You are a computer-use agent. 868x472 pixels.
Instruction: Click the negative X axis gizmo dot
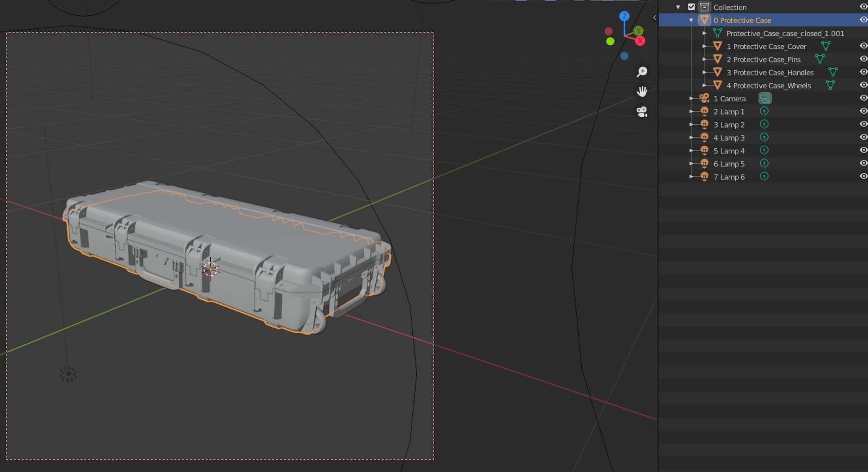609,31
